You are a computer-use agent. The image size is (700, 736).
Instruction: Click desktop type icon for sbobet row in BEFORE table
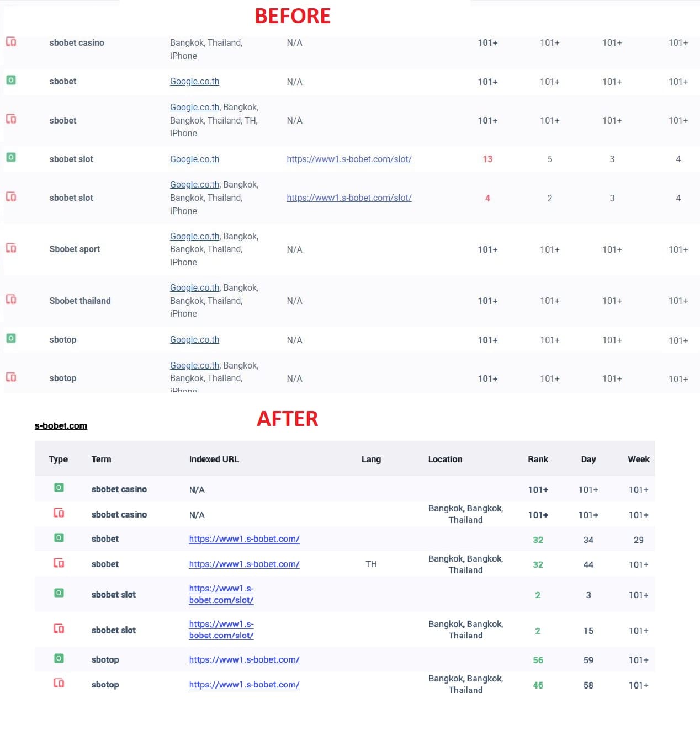click(x=11, y=80)
